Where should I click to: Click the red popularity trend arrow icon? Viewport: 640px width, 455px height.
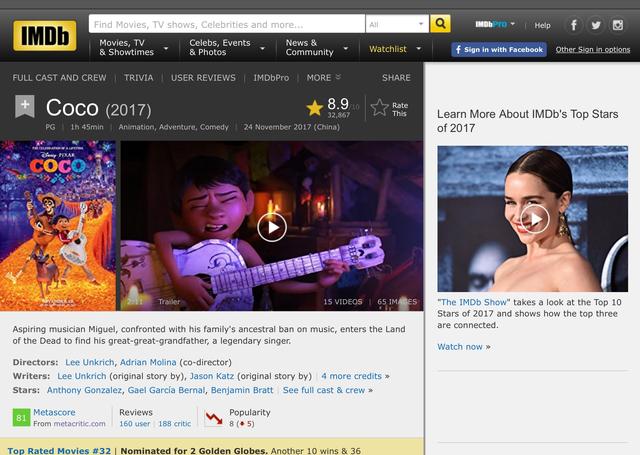point(214,418)
